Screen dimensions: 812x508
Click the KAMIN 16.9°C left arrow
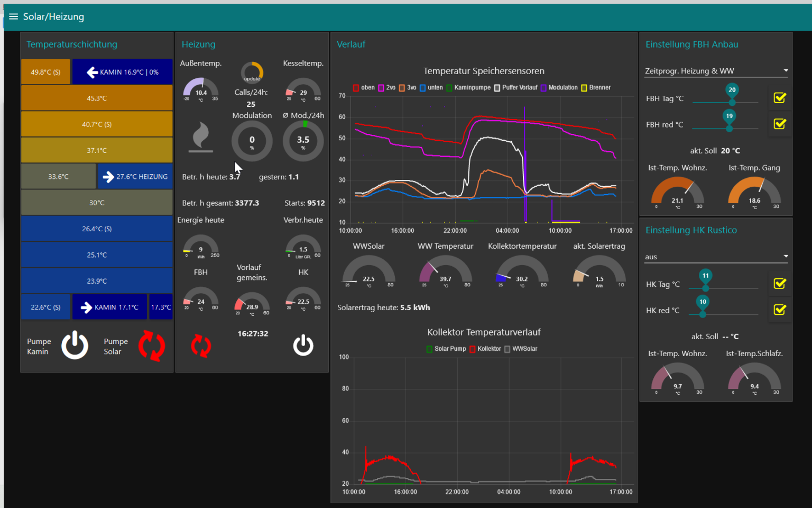(x=93, y=72)
